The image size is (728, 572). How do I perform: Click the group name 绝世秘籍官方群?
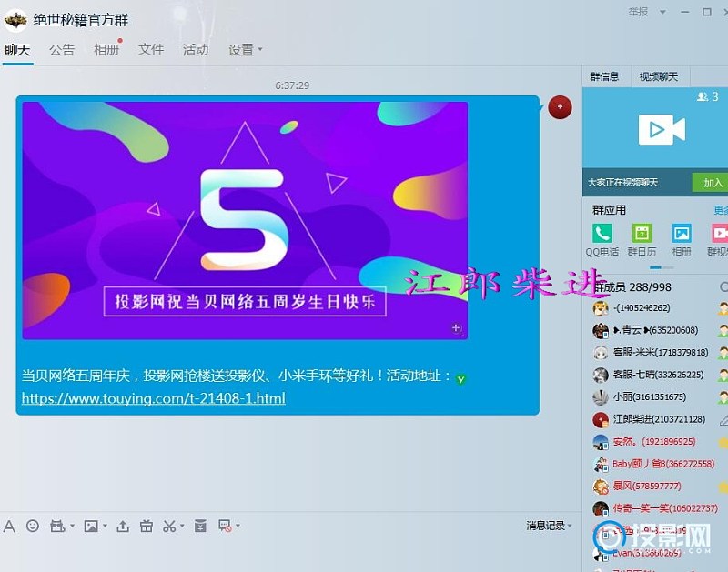point(81,20)
